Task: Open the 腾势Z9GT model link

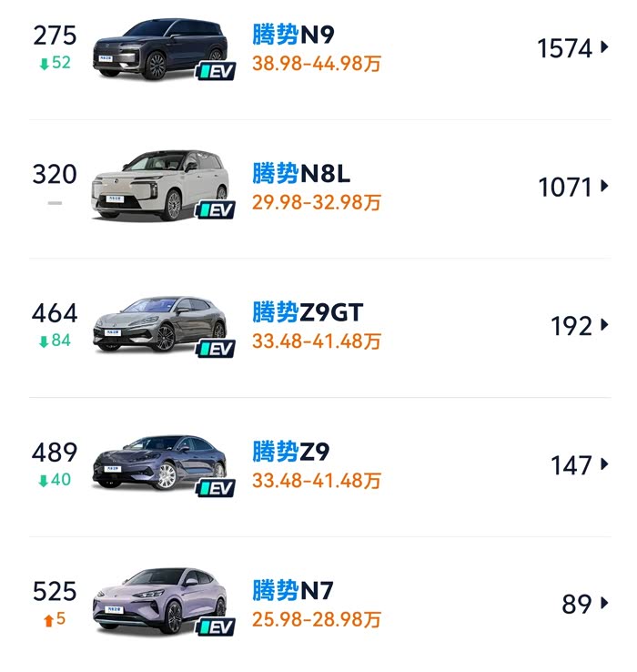Action: pyautogui.click(x=307, y=313)
